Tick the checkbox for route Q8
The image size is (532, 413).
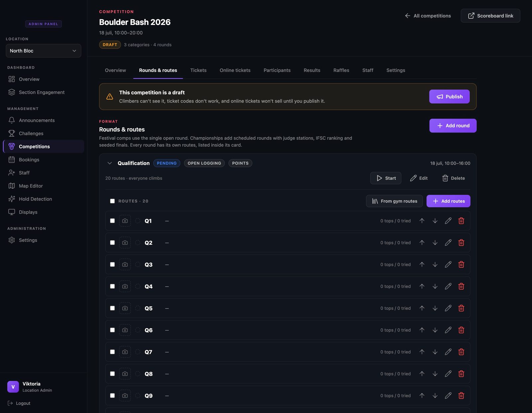(112, 374)
